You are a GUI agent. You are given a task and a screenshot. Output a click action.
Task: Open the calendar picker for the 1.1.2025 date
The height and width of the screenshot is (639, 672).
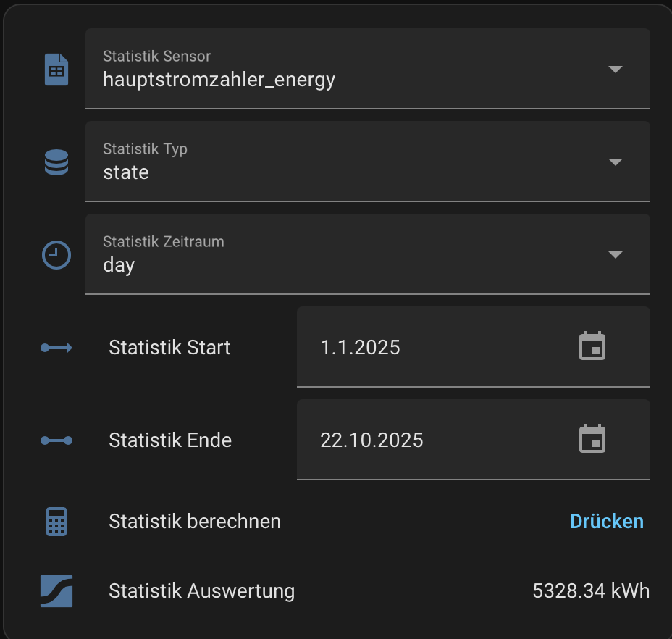(592, 346)
